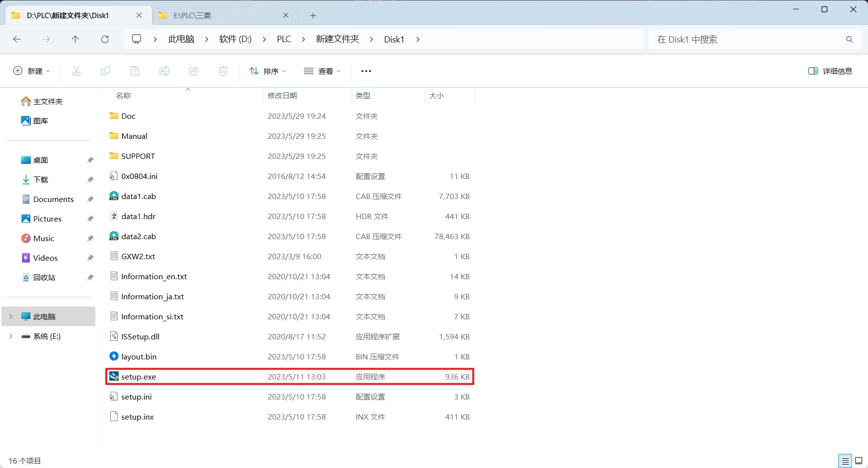The image size is (868, 468).
Task: Open the 查看 view dropdown
Action: pos(322,71)
